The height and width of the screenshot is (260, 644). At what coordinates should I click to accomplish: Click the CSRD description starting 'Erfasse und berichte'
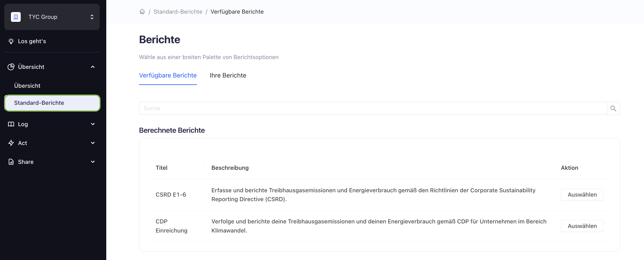pos(373,195)
